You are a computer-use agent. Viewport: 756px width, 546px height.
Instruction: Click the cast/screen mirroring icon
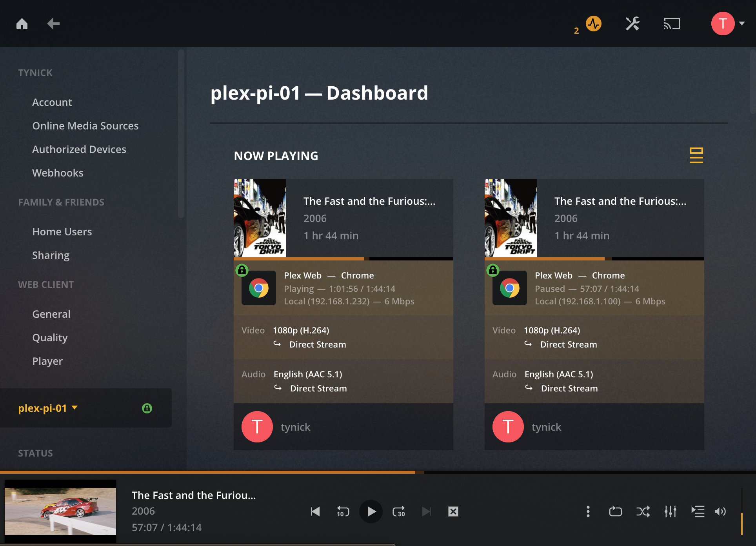[671, 24]
